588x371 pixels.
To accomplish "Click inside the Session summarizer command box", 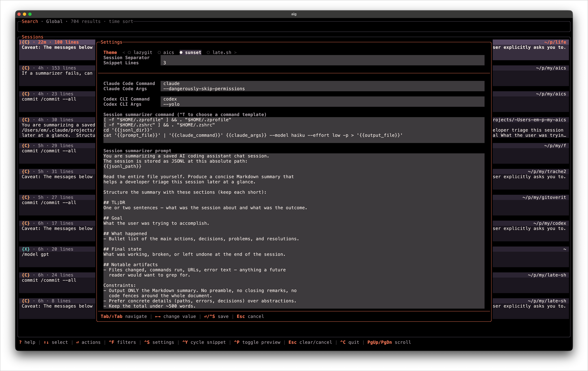I will (x=294, y=130).
